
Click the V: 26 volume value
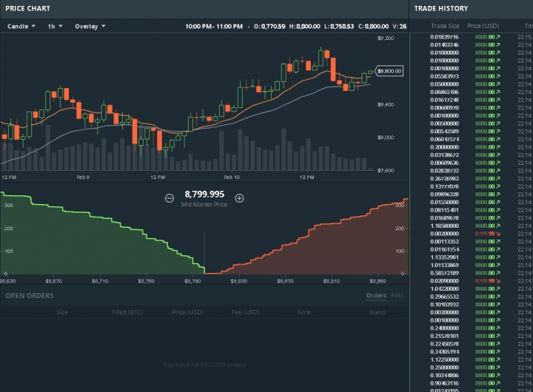pyautogui.click(x=400, y=26)
